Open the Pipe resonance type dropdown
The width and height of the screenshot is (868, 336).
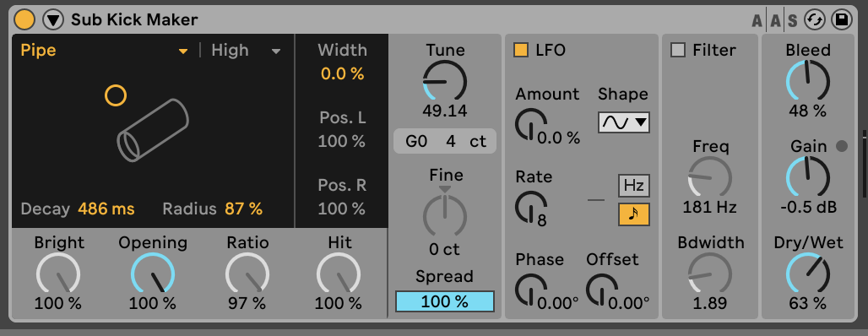105,51
